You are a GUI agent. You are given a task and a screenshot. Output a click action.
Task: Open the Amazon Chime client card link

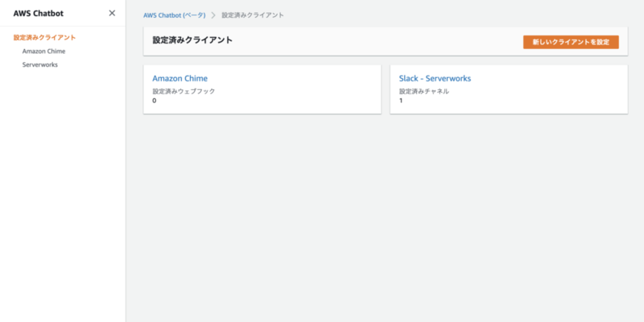coord(180,78)
